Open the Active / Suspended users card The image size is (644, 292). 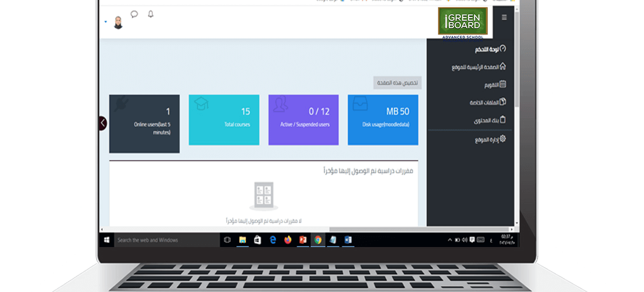[x=303, y=120]
